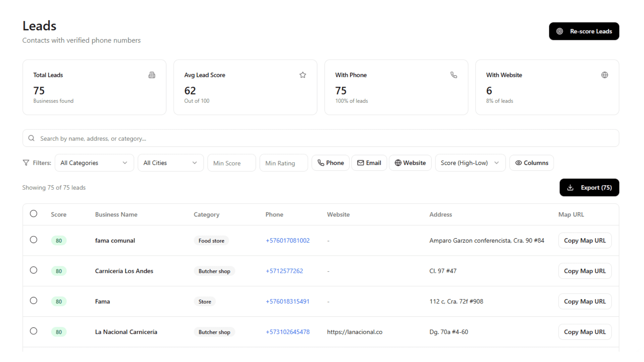Select the fama comunal row checkbox

pyautogui.click(x=34, y=240)
